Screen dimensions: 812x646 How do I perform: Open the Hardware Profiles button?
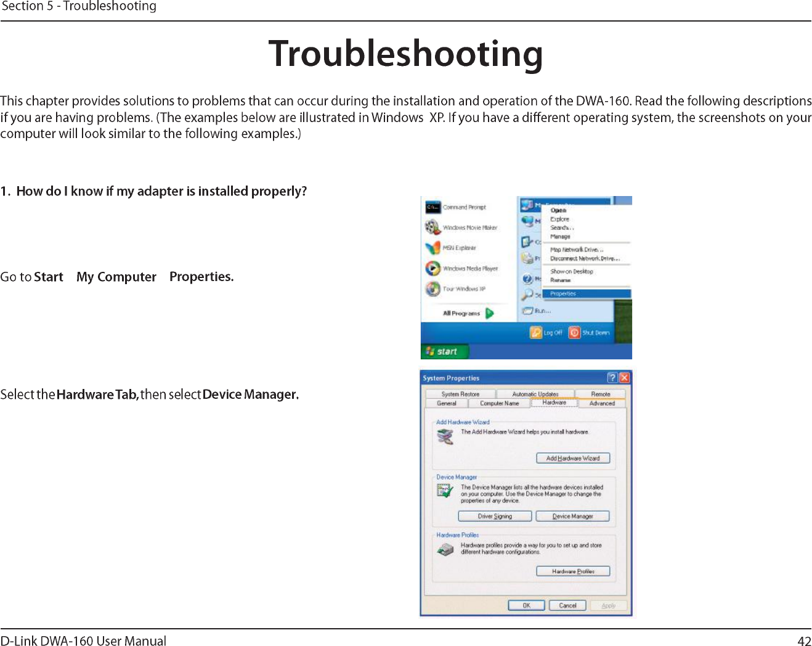click(573, 571)
